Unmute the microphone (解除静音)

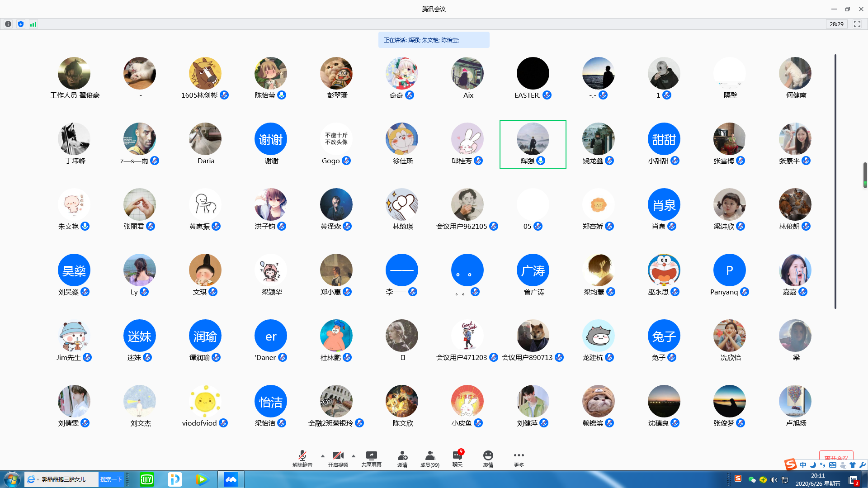click(x=302, y=458)
